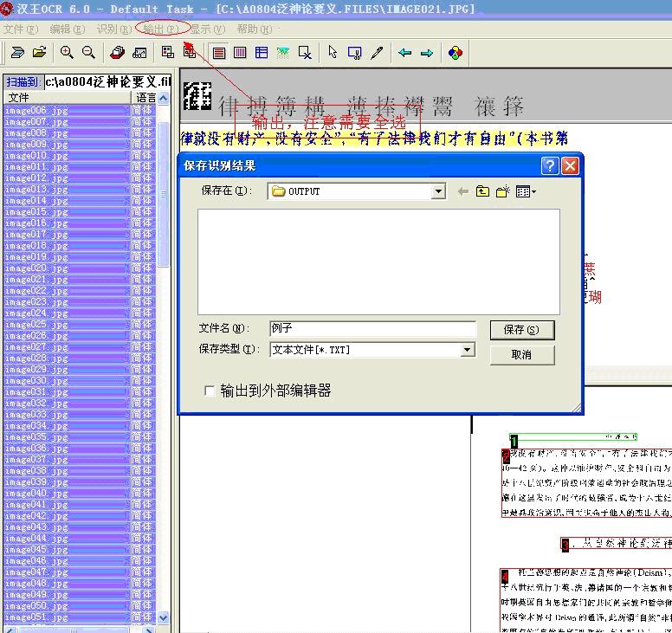Select image015.jpg in file list
Screen dimensions: 672x633
pos(80,212)
